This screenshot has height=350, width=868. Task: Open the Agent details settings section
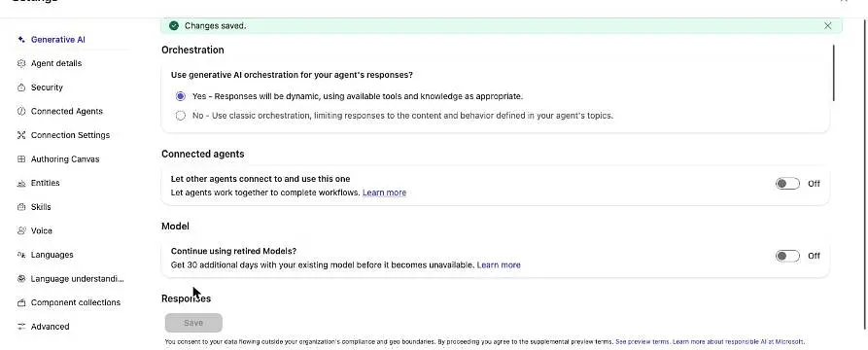coord(56,63)
